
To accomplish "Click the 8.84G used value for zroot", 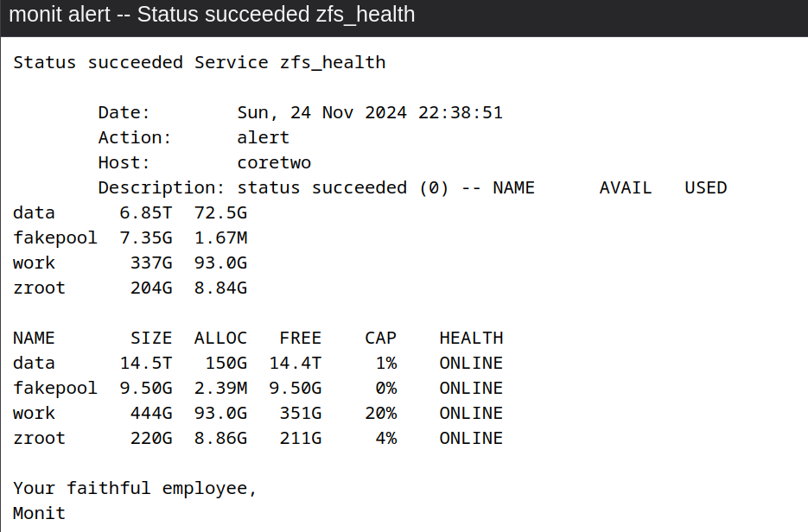I will [220, 288].
